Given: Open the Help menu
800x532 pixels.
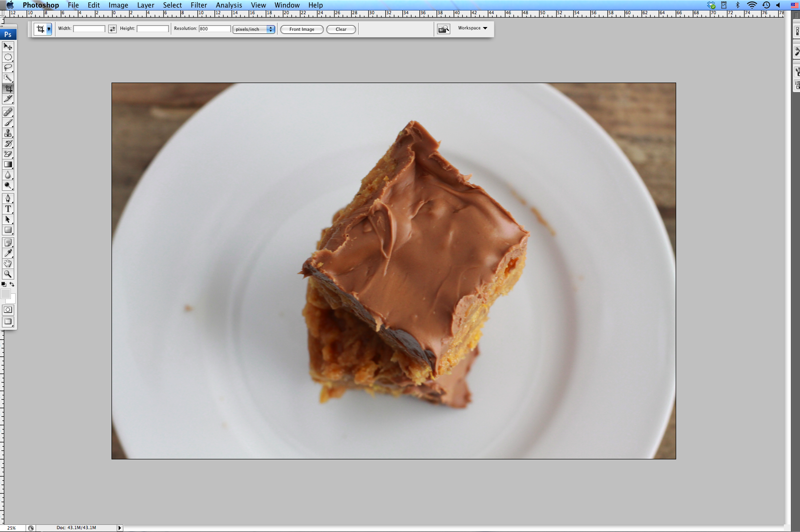Looking at the screenshot, I should [x=316, y=5].
